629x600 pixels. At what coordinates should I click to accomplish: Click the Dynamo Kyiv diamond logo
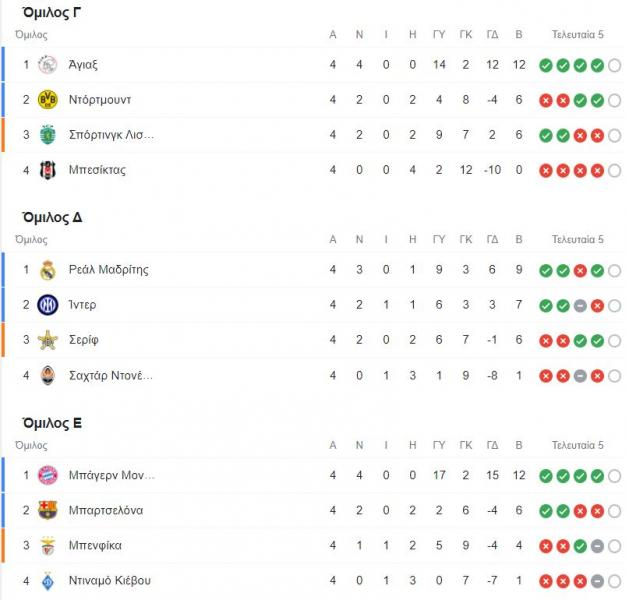(x=47, y=581)
